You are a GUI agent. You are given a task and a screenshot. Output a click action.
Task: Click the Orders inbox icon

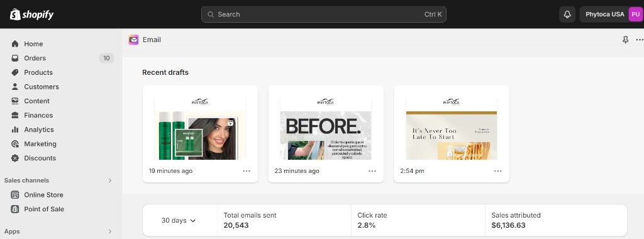pyautogui.click(x=15, y=58)
